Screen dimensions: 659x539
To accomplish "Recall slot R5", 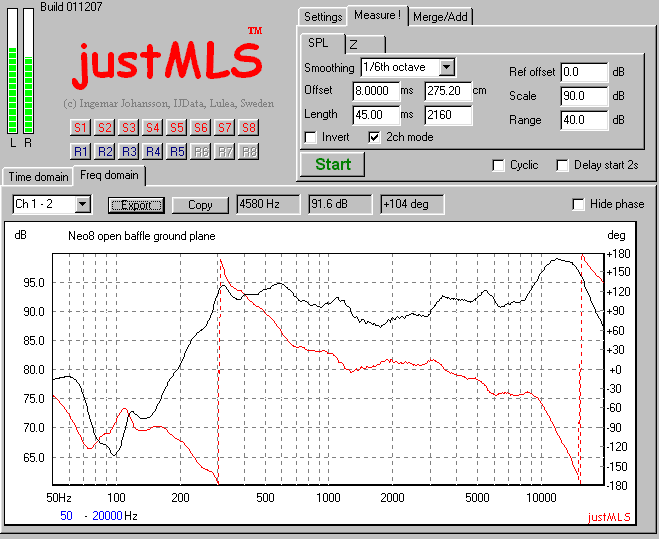I will point(176,151).
